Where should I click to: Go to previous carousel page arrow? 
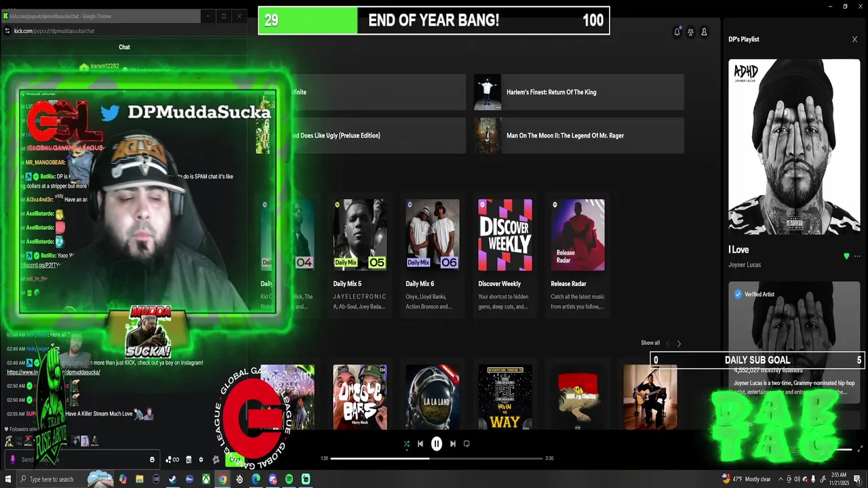pyautogui.click(x=667, y=344)
